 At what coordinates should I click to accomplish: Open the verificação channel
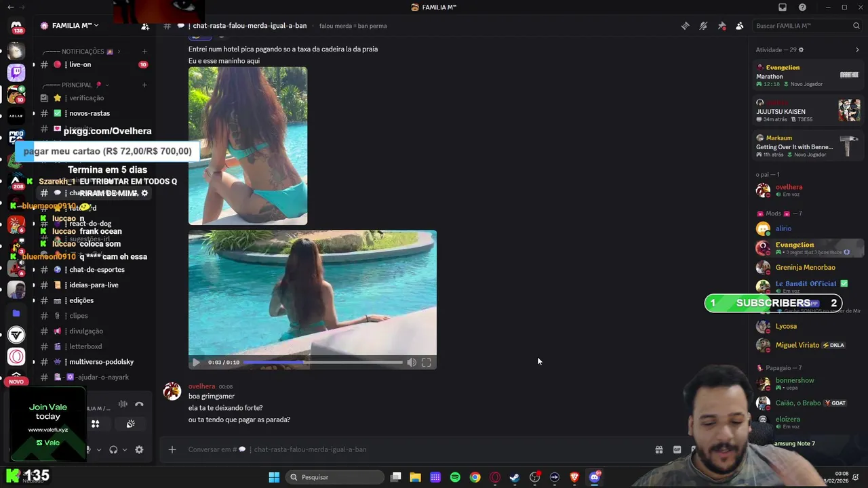tap(94, 98)
